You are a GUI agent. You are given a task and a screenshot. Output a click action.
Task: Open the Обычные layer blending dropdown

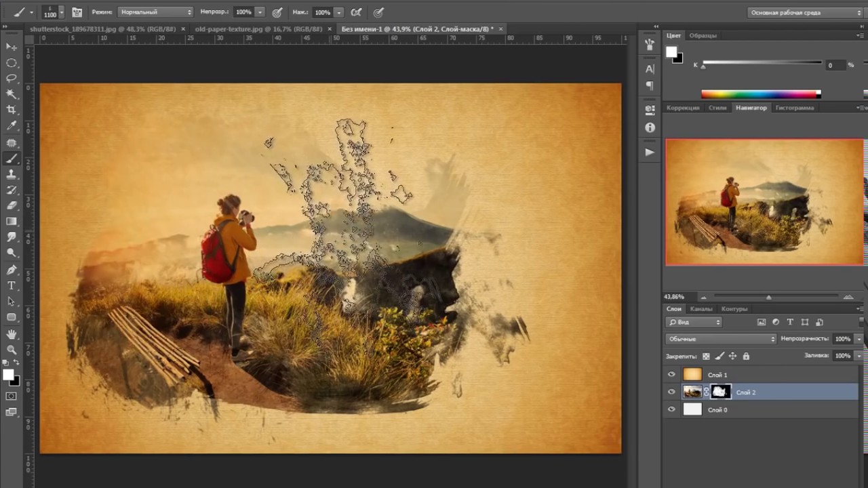point(721,339)
